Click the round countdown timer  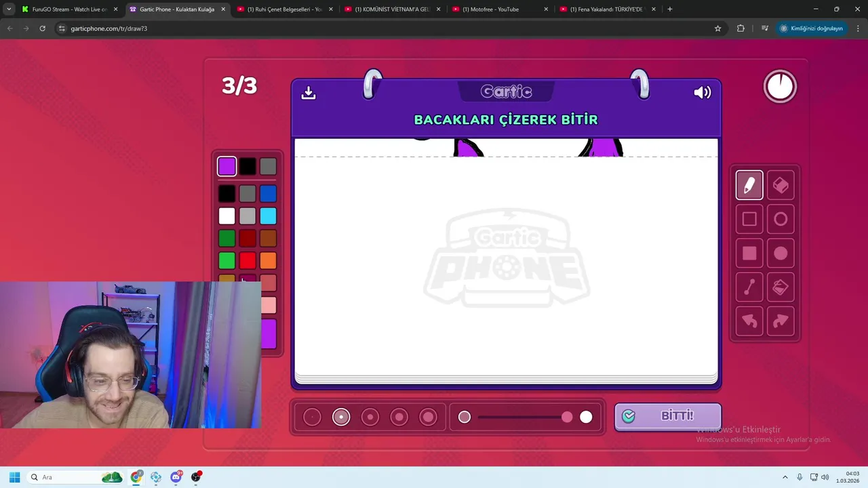pos(780,86)
